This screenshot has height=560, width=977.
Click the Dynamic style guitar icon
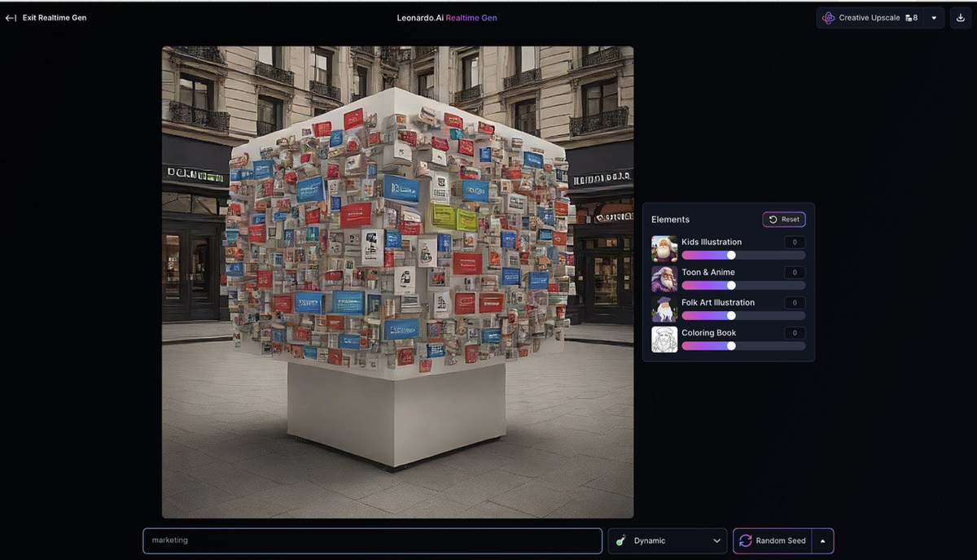621,540
